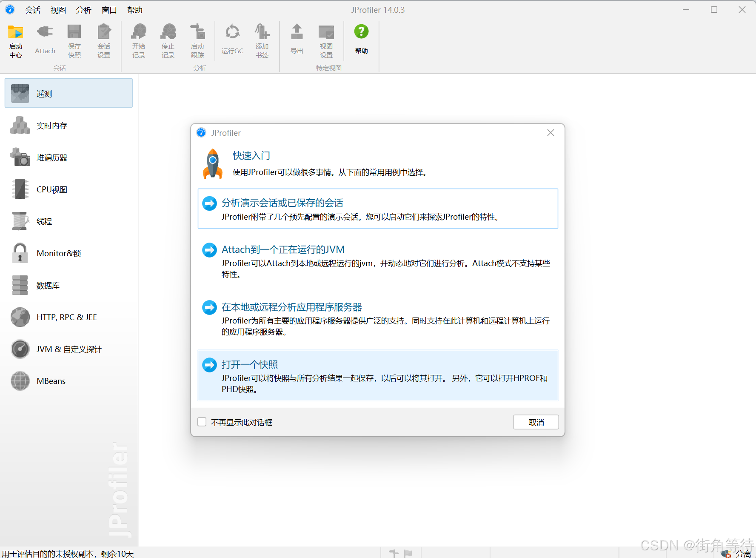Open the 分析 menu
756x558 pixels.
84,10
